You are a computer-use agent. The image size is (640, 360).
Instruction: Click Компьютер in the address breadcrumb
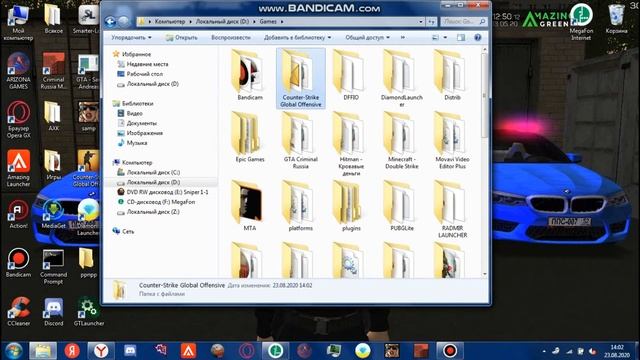[x=170, y=22]
